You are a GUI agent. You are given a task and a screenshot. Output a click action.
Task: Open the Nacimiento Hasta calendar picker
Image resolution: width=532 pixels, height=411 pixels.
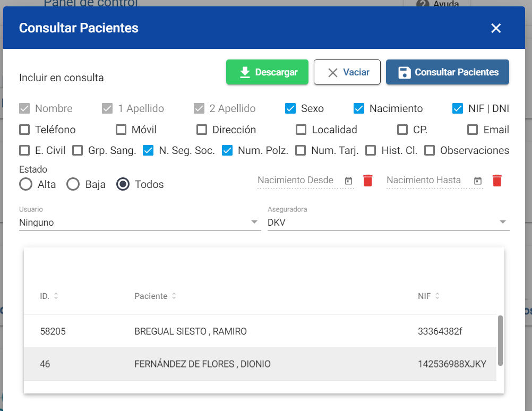478,181
